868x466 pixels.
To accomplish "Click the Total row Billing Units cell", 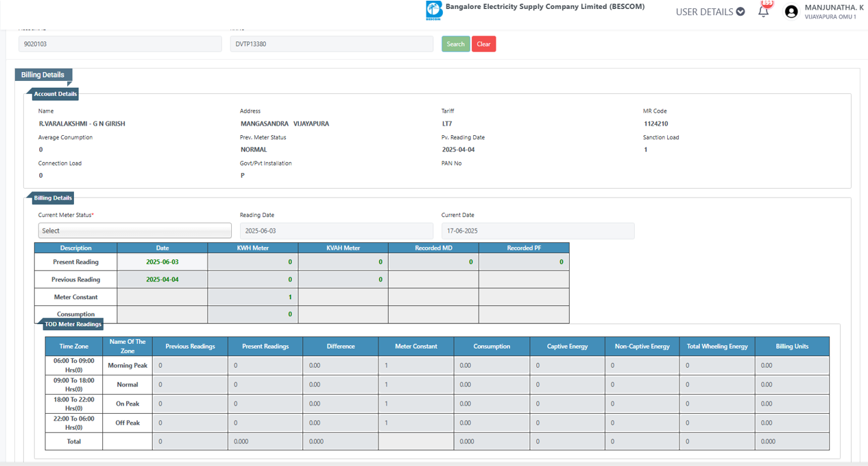I will (x=793, y=441).
